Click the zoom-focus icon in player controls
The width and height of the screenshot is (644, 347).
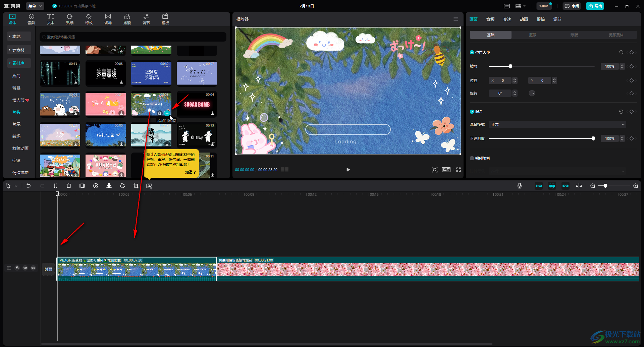click(x=435, y=170)
